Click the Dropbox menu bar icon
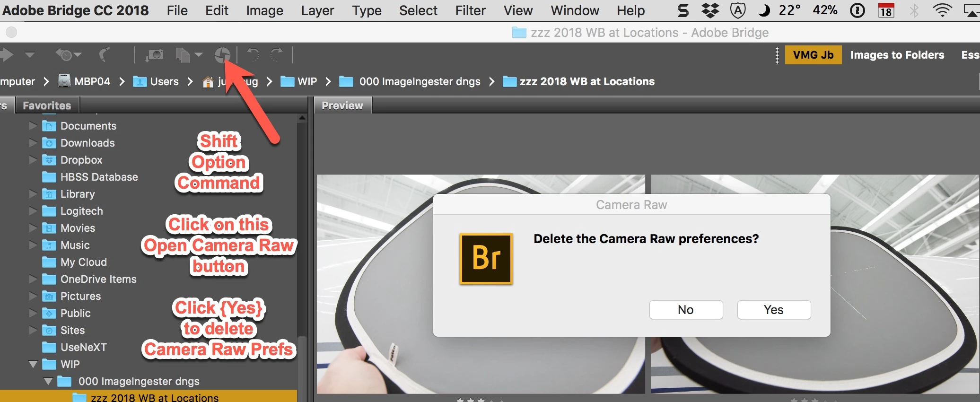Viewport: 980px width, 402px height. pos(710,10)
